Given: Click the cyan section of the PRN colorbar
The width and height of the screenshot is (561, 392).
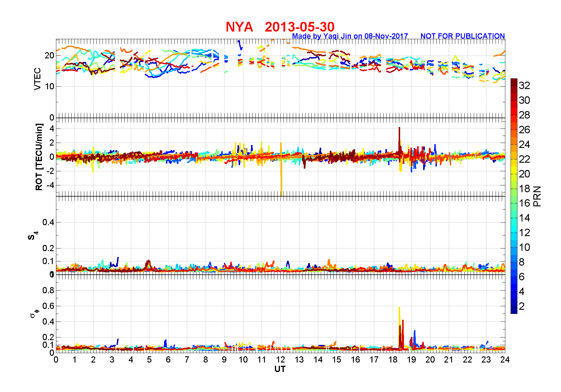Looking at the screenshot, I should coord(514,229).
